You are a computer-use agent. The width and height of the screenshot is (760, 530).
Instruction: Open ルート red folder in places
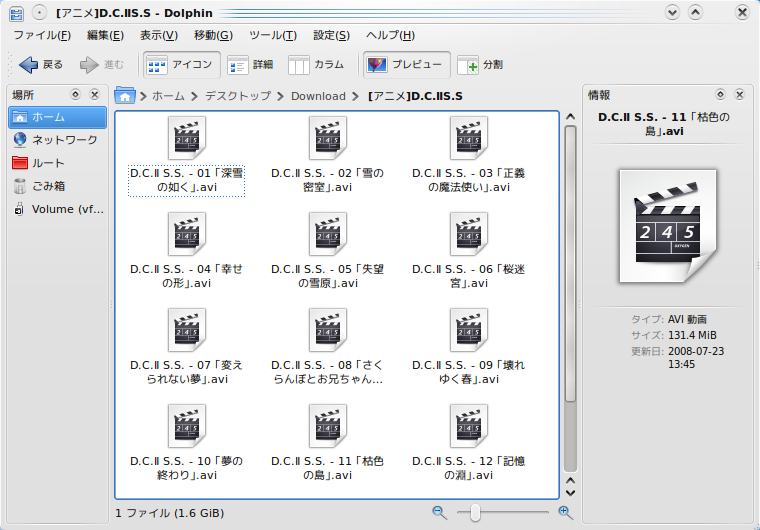pos(58,163)
